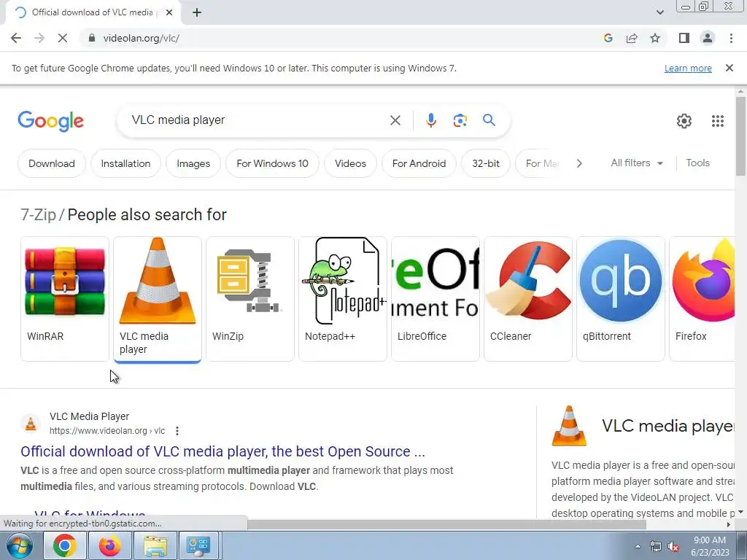This screenshot has height=560, width=747.
Task: Open Chrome from the taskbar
Action: click(x=65, y=545)
